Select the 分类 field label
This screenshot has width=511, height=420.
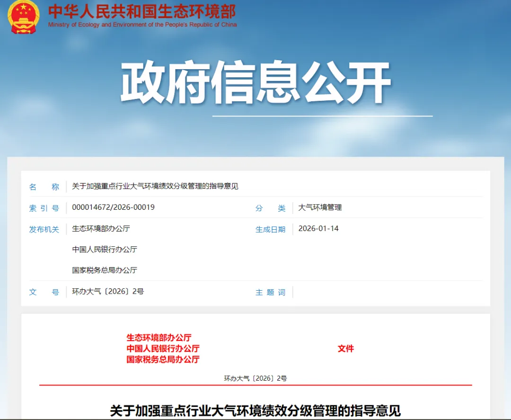coord(271,208)
